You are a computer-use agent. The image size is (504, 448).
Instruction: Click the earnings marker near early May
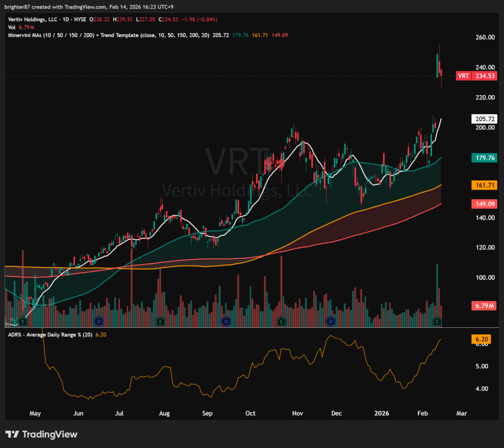coord(22,321)
